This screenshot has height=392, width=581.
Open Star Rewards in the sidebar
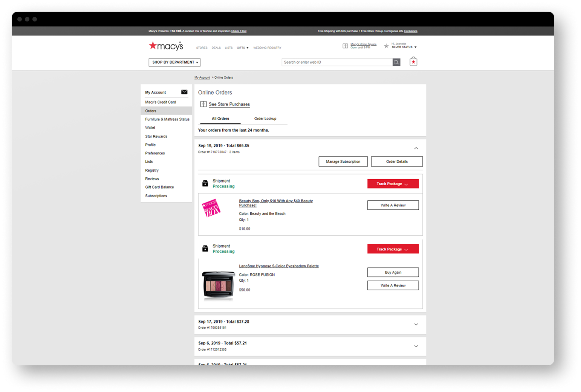pos(156,136)
